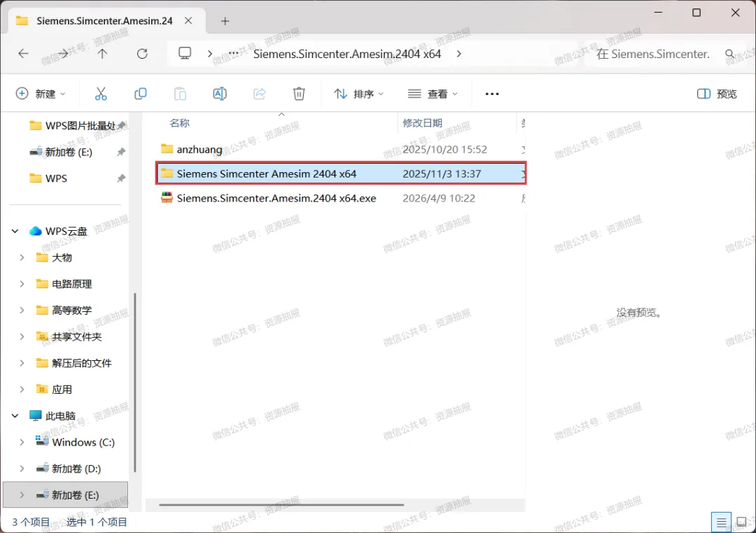Open the See more ellipsis menu
756x533 pixels.
click(x=492, y=94)
